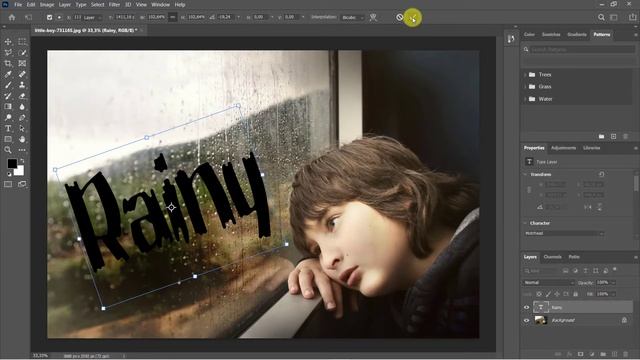Click the foreground color swatch
Screen dimensions: 640x360
(12, 164)
